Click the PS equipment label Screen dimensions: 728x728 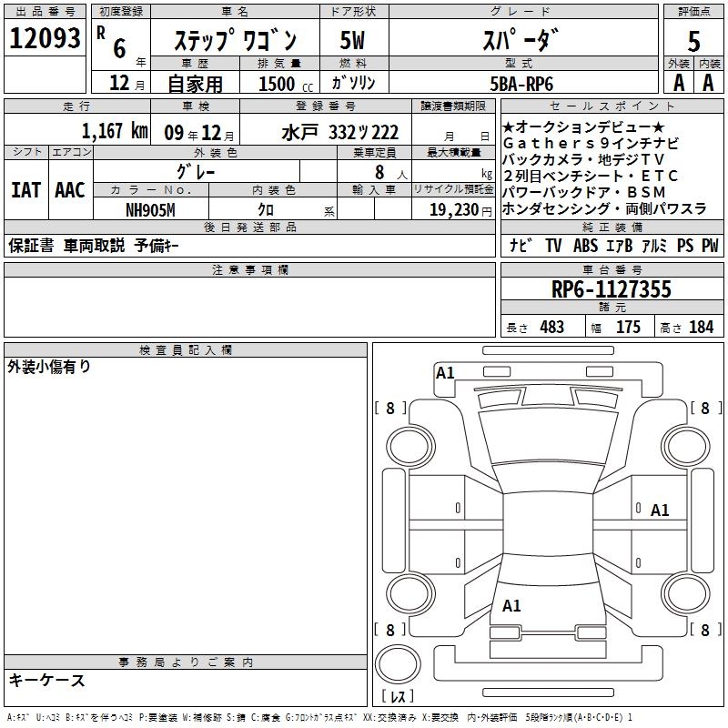685,245
